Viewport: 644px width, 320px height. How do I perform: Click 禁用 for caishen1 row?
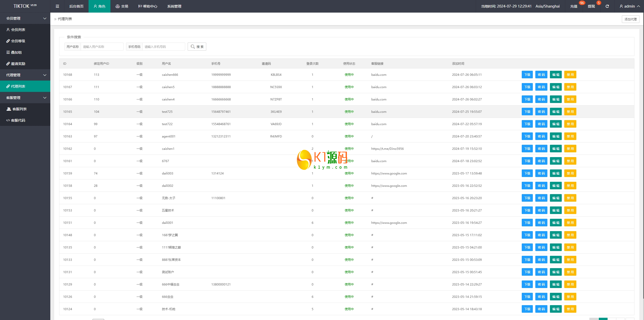pos(570,149)
